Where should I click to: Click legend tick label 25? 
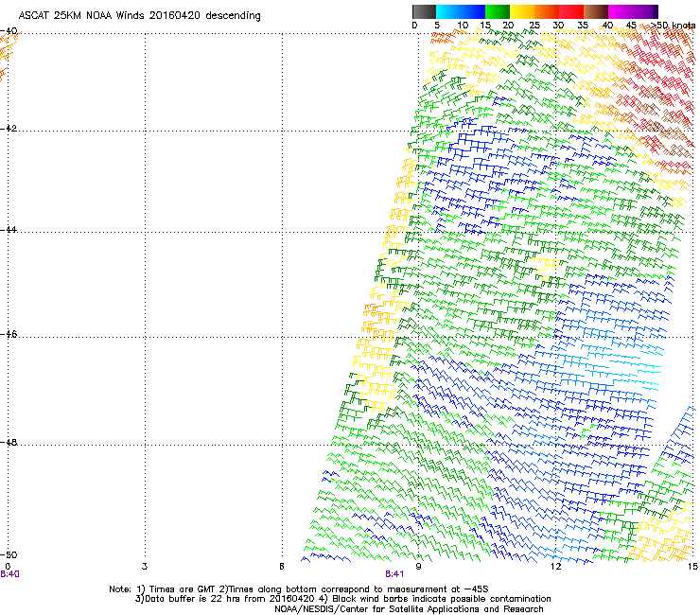534,26
